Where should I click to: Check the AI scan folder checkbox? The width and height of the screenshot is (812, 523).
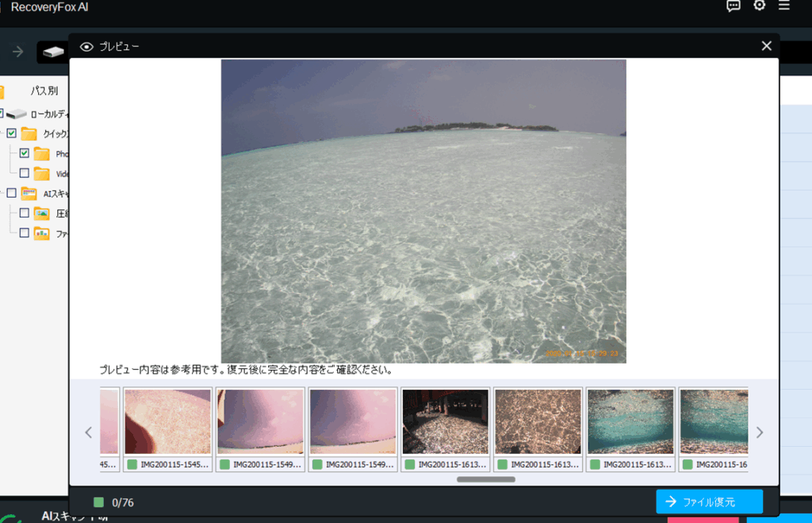[11, 193]
